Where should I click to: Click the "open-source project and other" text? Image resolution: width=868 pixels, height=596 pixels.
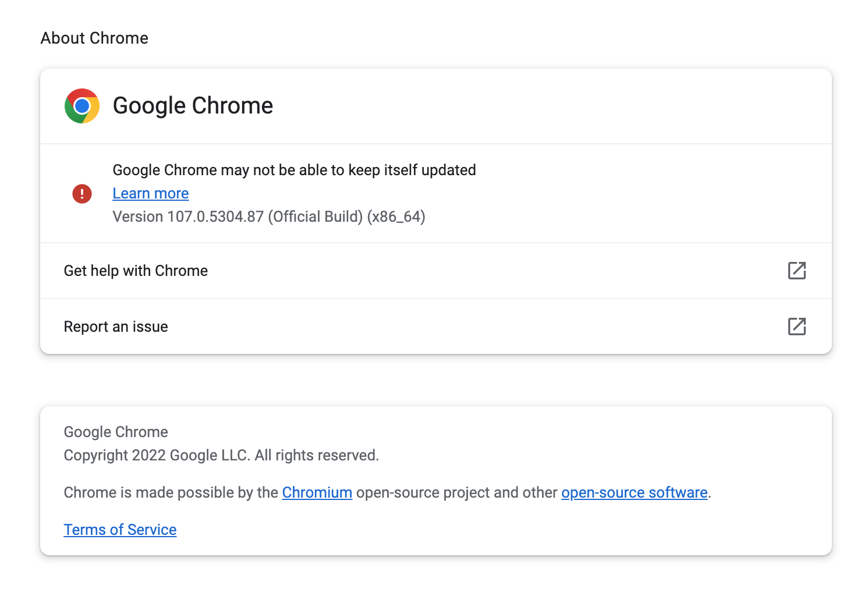[x=456, y=492]
